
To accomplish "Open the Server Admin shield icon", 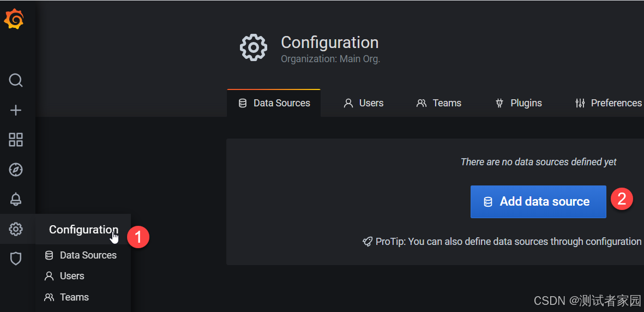I will click(16, 259).
